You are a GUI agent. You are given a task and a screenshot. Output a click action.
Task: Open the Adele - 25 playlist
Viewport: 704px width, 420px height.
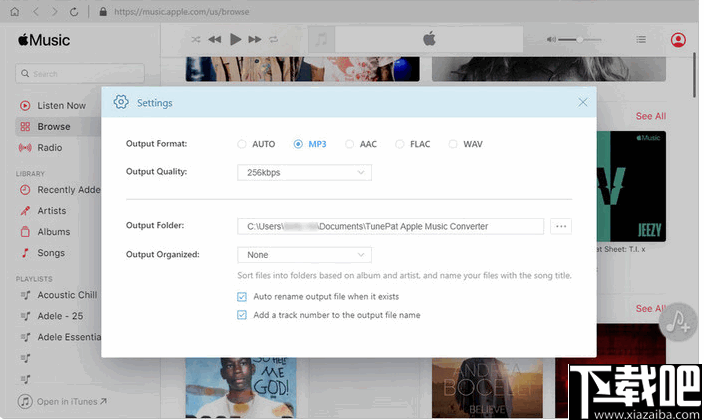[60, 316]
